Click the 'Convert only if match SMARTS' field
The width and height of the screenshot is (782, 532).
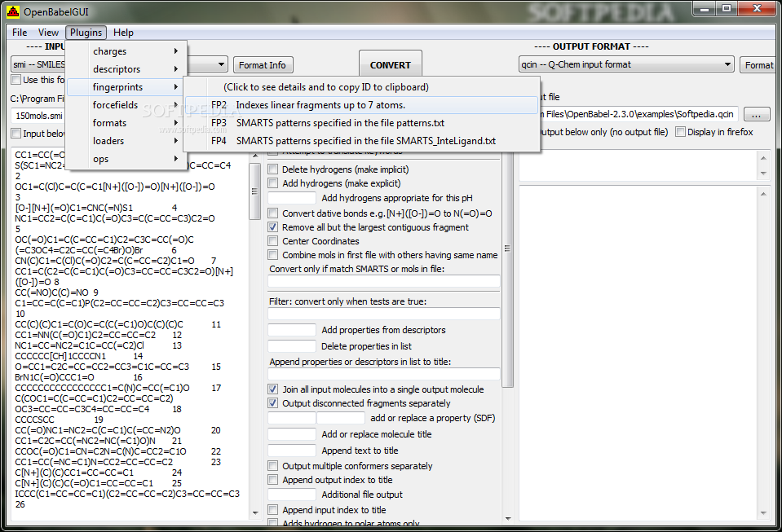tap(384, 281)
